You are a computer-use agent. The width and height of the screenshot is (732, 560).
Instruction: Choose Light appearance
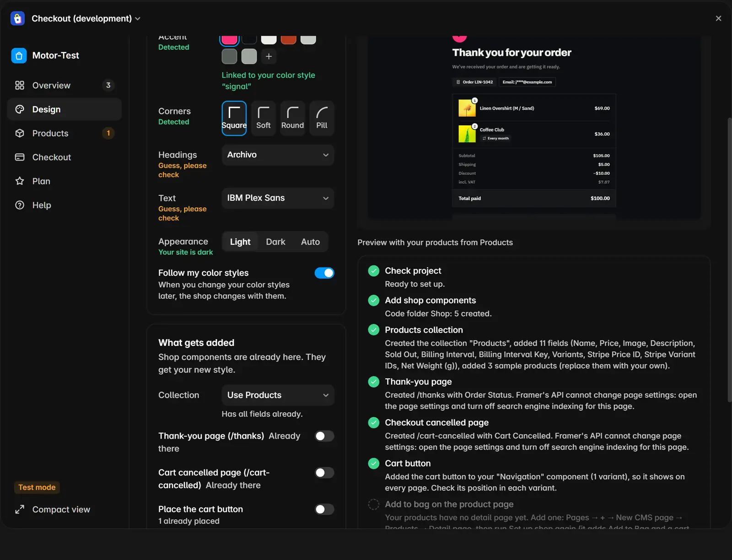[x=240, y=242]
